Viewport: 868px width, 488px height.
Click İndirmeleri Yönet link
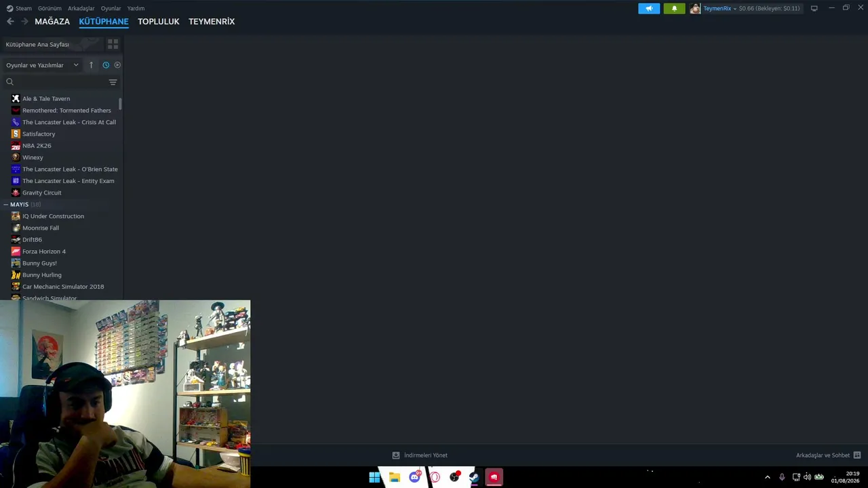point(426,455)
